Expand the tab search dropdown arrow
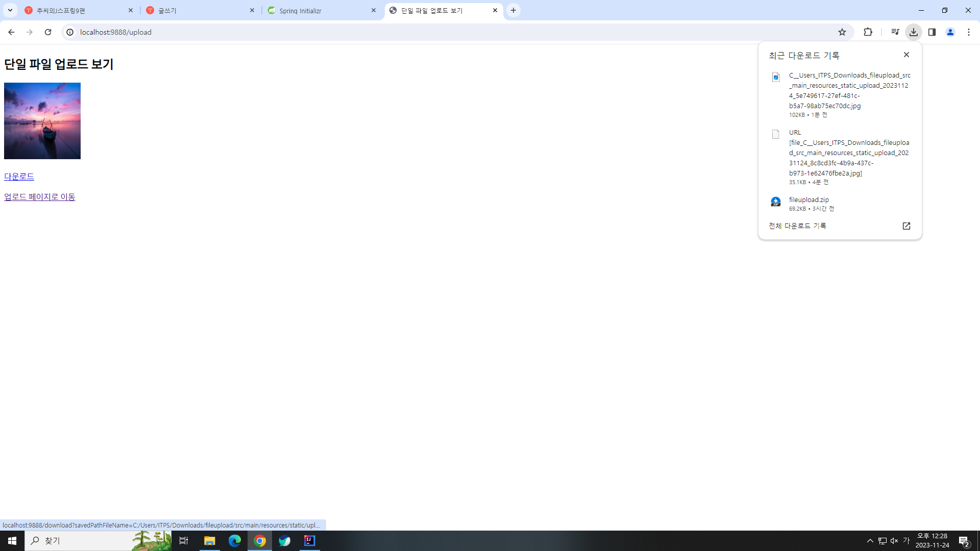 [10, 10]
